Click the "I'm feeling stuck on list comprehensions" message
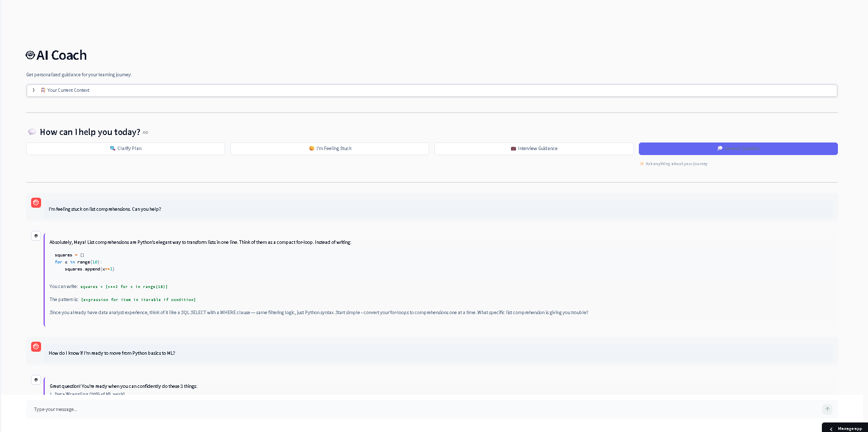 105,209
